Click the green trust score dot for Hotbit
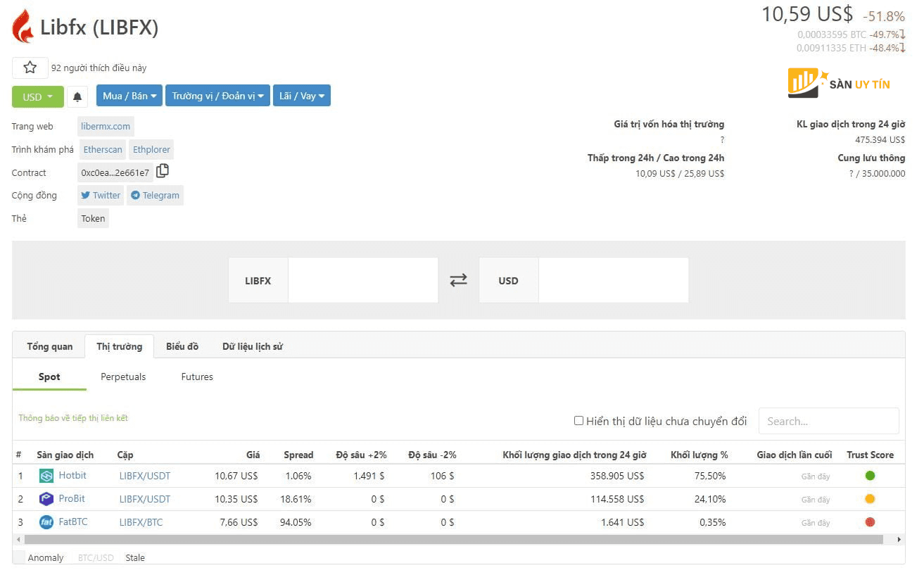The height and width of the screenshot is (575, 924). [x=870, y=476]
